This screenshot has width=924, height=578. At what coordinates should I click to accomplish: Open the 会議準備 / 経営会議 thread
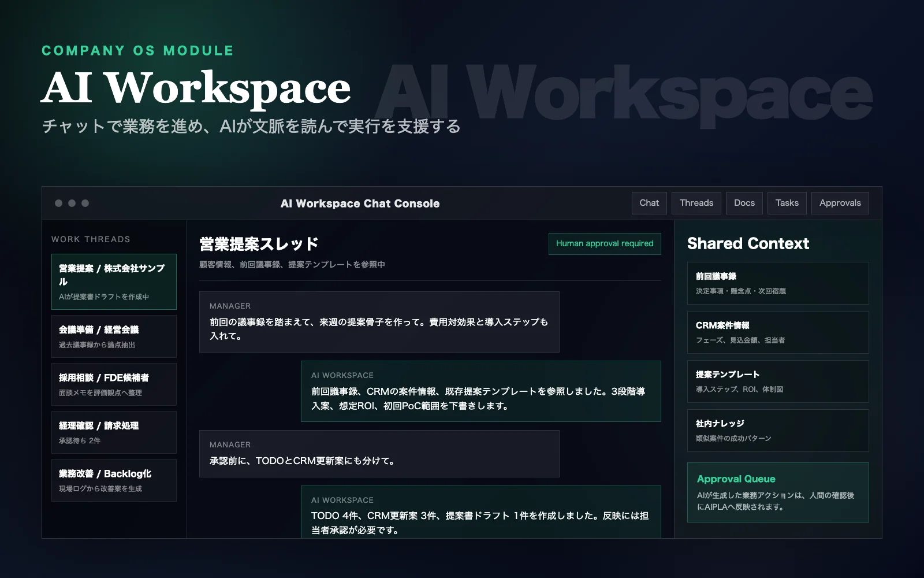tap(114, 336)
